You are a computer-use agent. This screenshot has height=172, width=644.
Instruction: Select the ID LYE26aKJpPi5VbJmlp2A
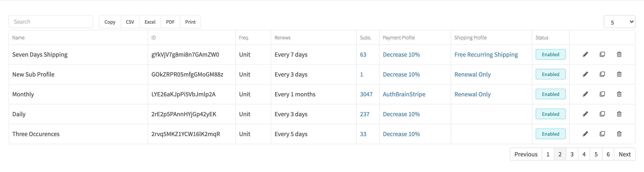pyautogui.click(x=183, y=94)
